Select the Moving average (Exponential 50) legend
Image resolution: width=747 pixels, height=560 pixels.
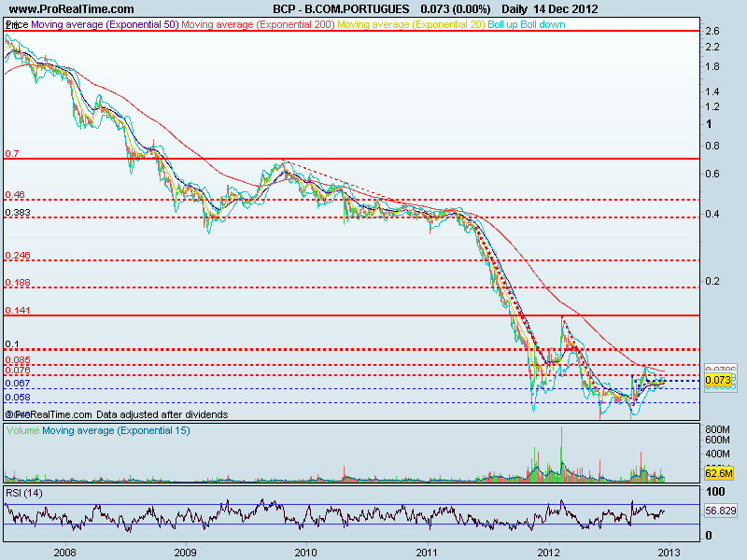pos(105,24)
